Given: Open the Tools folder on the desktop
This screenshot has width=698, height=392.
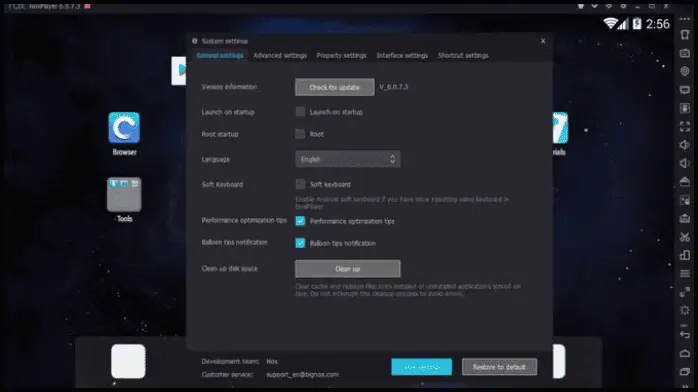Looking at the screenshot, I should 124,194.
